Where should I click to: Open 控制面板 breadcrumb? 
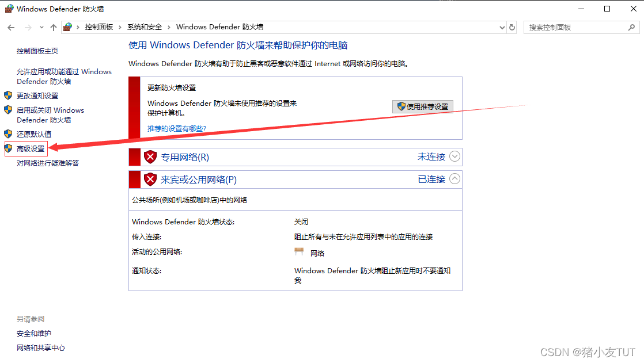point(99,27)
